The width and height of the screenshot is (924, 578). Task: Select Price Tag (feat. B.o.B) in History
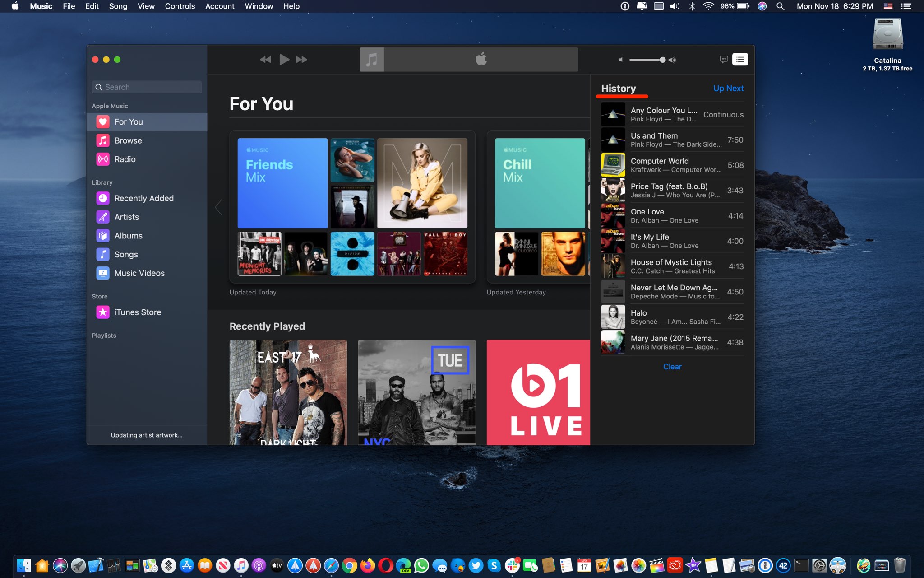672,191
